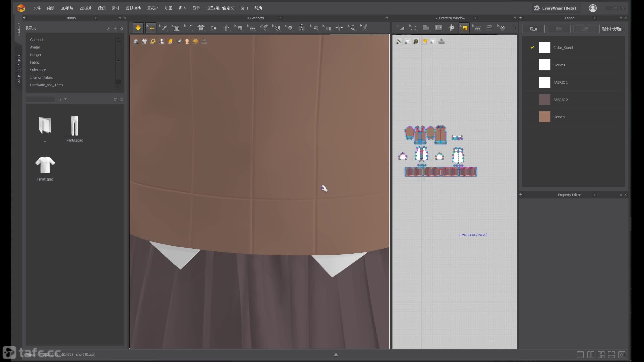Image resolution: width=644 pixels, height=362 pixels.
Task: Select the garment tape measure tool
Action: click(352, 28)
